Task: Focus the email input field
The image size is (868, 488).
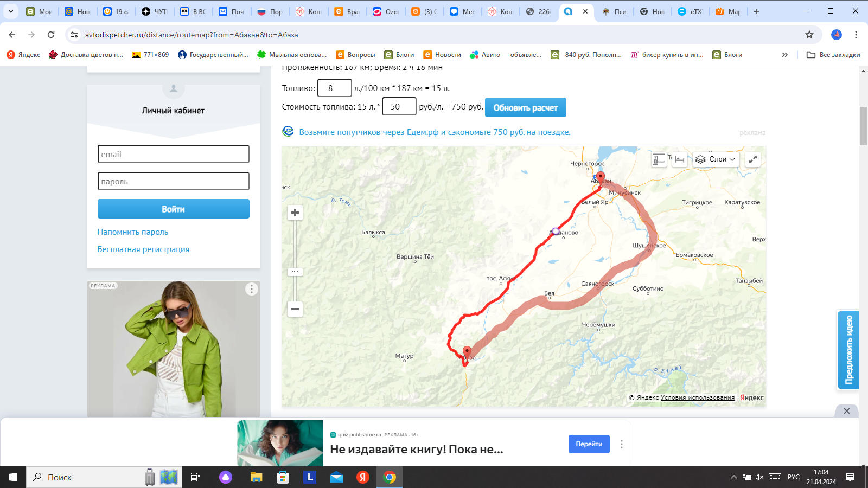Action: tap(174, 154)
